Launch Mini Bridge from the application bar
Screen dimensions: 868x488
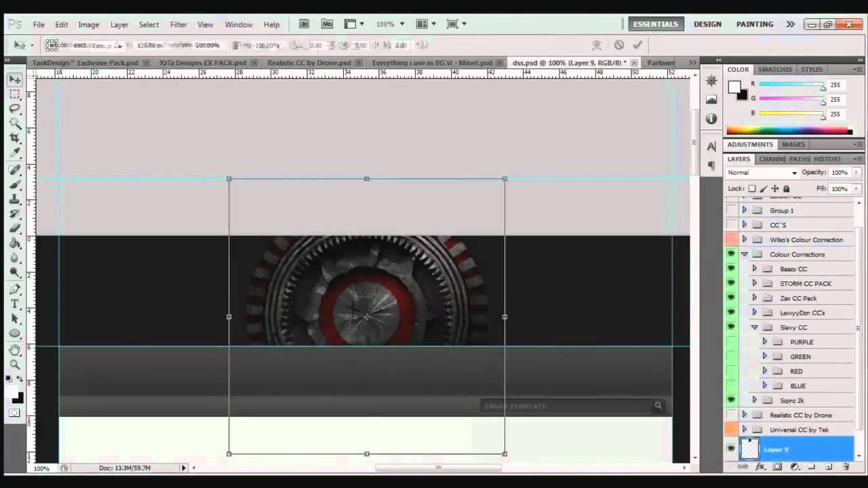[x=328, y=24]
